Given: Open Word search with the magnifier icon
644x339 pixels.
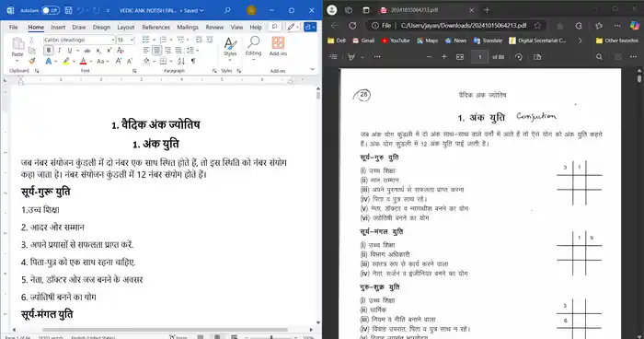Looking at the screenshot, I should click(x=227, y=10).
